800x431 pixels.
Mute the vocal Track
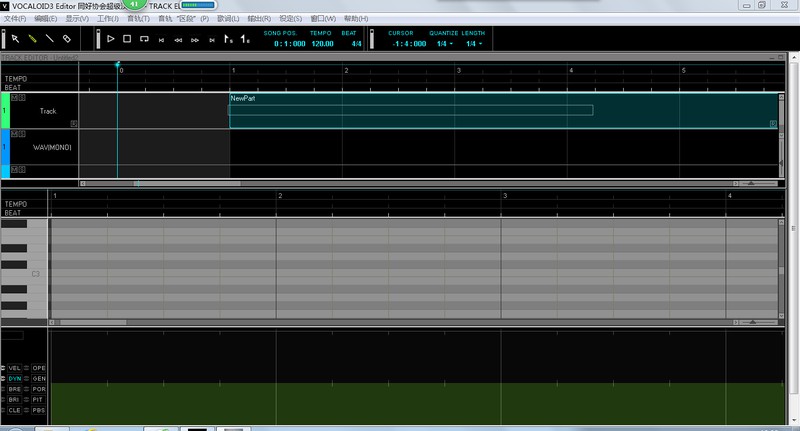(x=14, y=97)
